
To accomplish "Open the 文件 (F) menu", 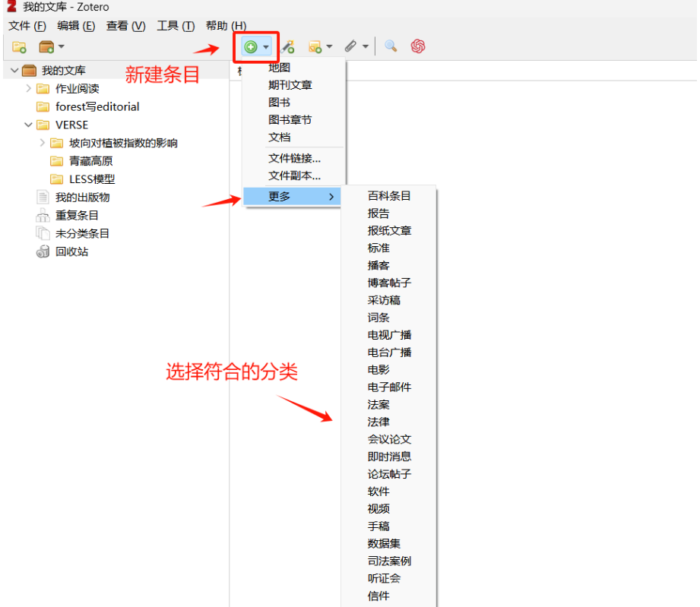I will click(27, 26).
